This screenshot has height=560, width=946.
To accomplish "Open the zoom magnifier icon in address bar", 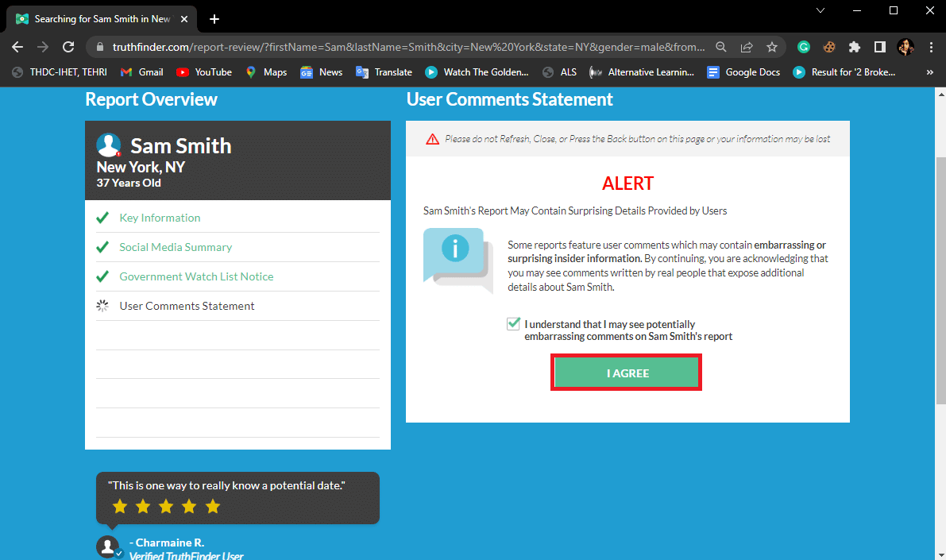I will point(721,47).
